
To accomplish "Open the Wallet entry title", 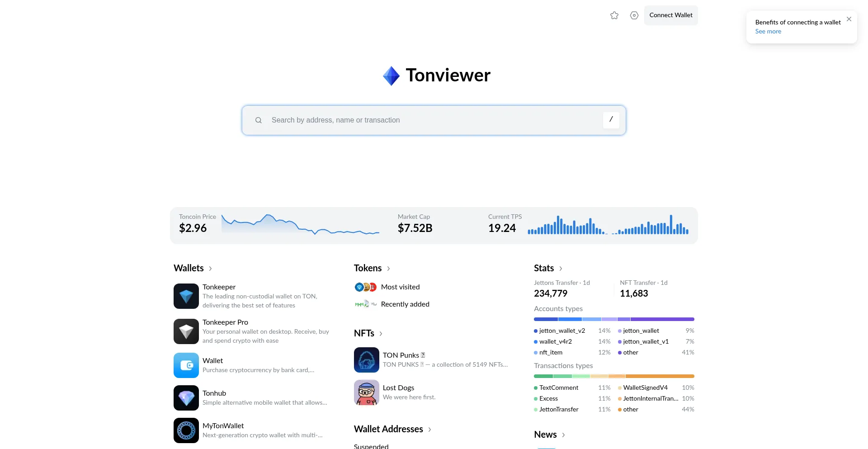I will click(x=212, y=361).
